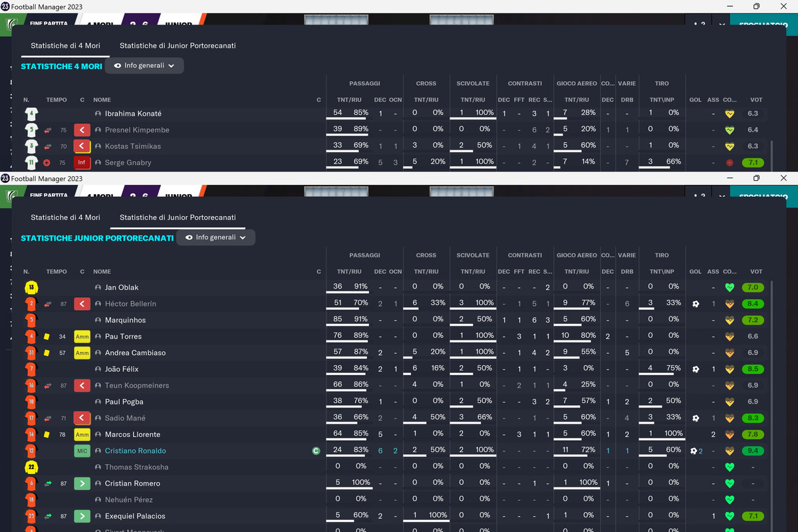This screenshot has width=798, height=532.
Task: Click the Amm badge on Marcos Llorente's row
Action: click(82, 434)
